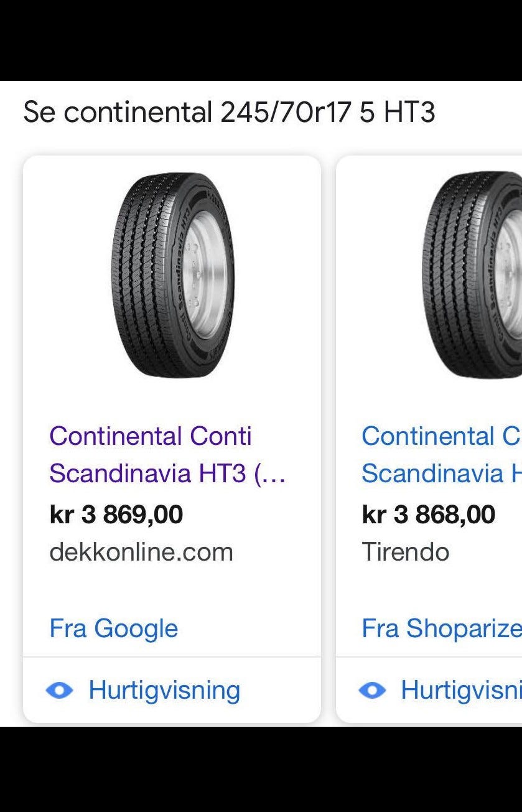Open Hurtigvisning for the Tirendo tire
522x812 pixels.
[x=460, y=690]
